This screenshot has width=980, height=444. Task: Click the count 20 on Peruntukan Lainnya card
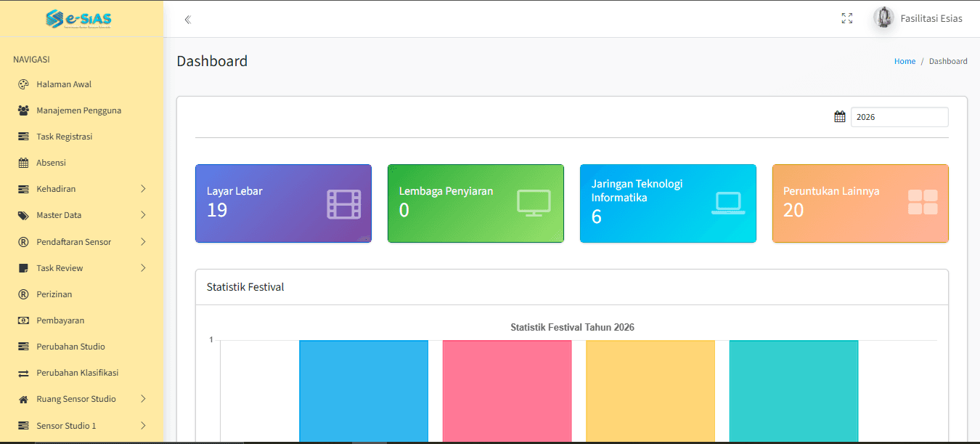click(x=793, y=211)
